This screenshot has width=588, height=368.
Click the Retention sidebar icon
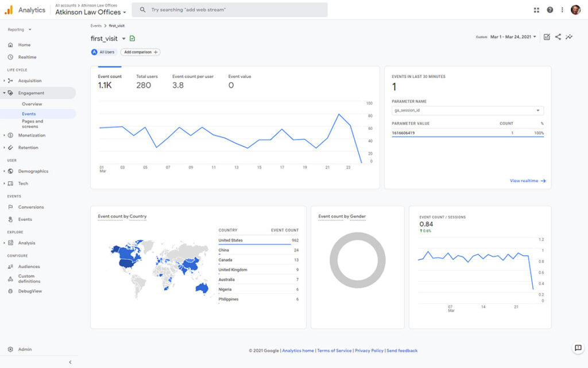click(10, 148)
